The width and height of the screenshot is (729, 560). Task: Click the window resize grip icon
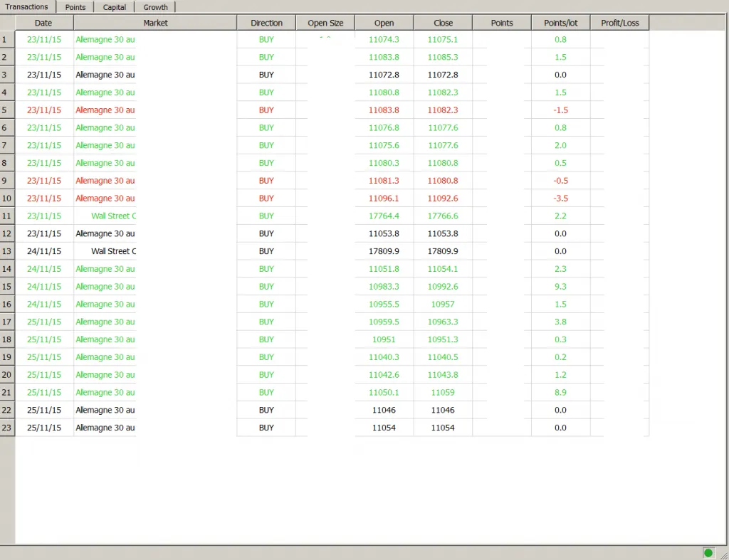[724, 555]
